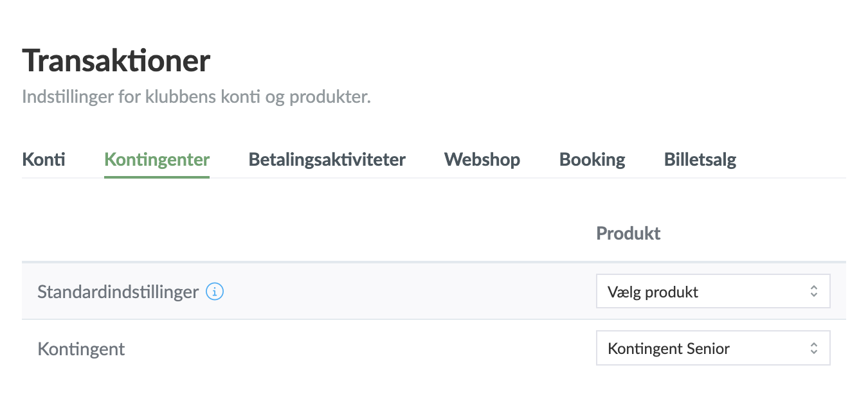
Task: Click the Standardindstillinger row label
Action: click(x=118, y=292)
